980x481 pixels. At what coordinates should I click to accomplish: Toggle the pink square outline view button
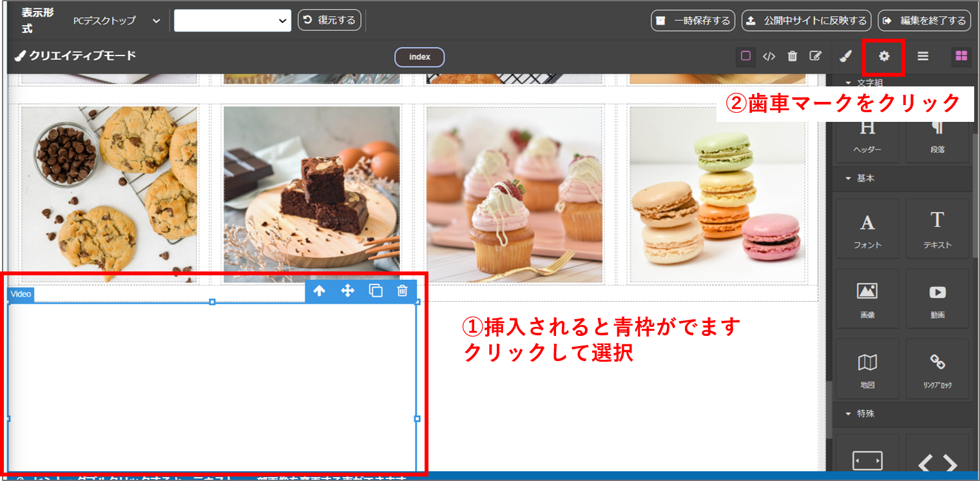click(x=745, y=56)
